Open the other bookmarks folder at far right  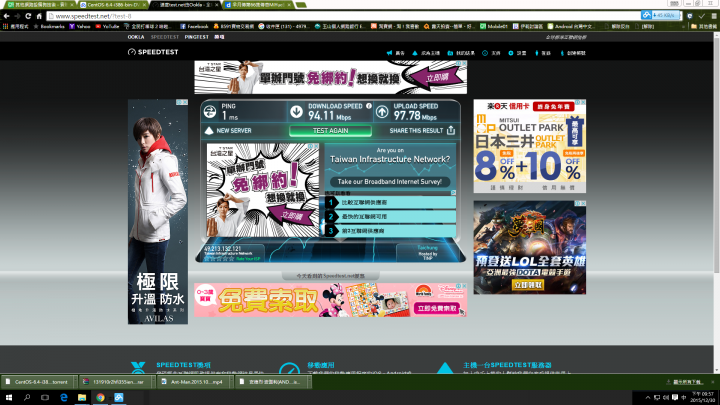point(704,27)
